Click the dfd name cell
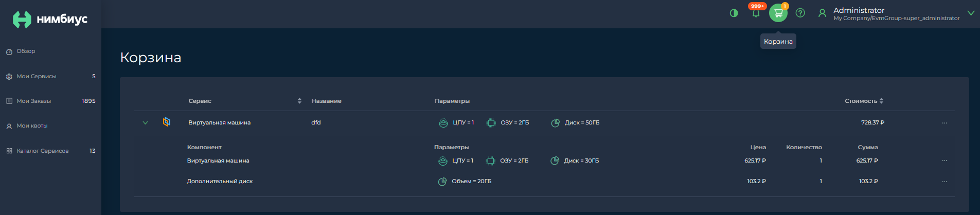Screen dimensions: 980x215 click(x=316, y=122)
